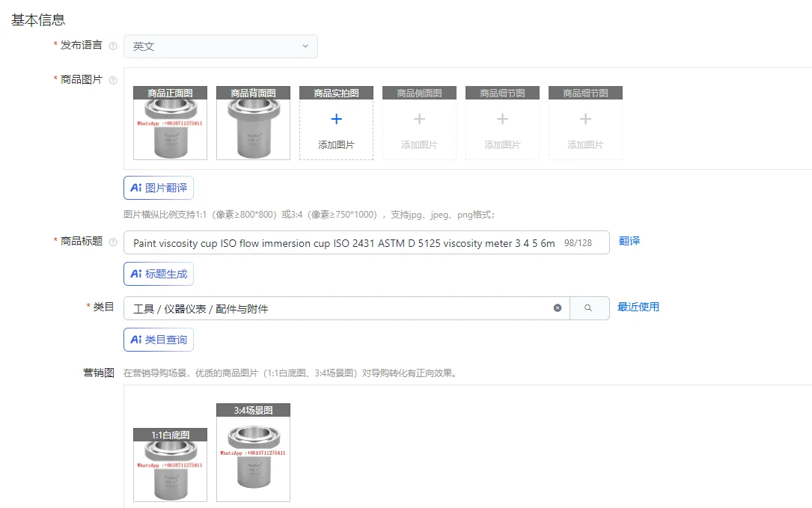The width and height of the screenshot is (812, 508).
Task: Click the help icon next to 商品标题
Action: [113, 242]
